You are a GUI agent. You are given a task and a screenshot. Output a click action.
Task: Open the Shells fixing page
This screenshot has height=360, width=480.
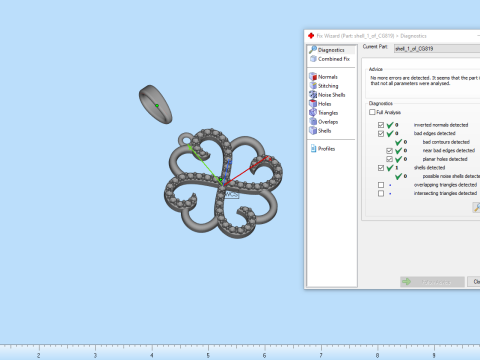click(320, 131)
